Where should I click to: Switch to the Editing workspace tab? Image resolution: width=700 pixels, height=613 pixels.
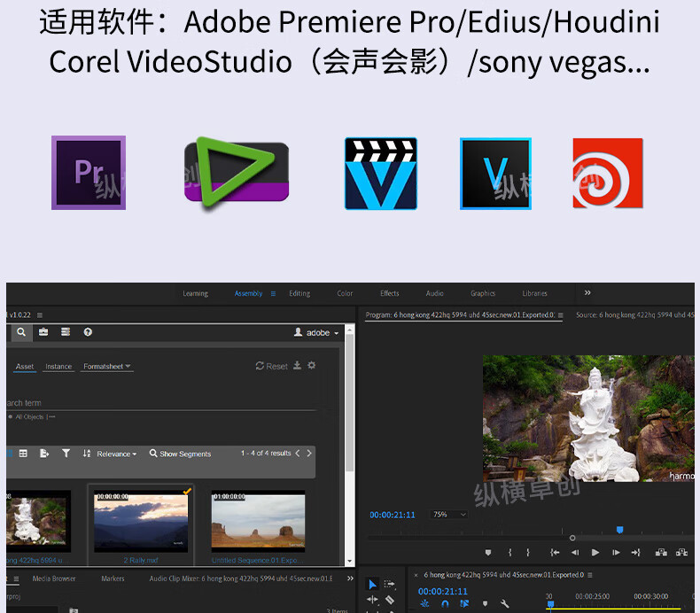pyautogui.click(x=299, y=293)
